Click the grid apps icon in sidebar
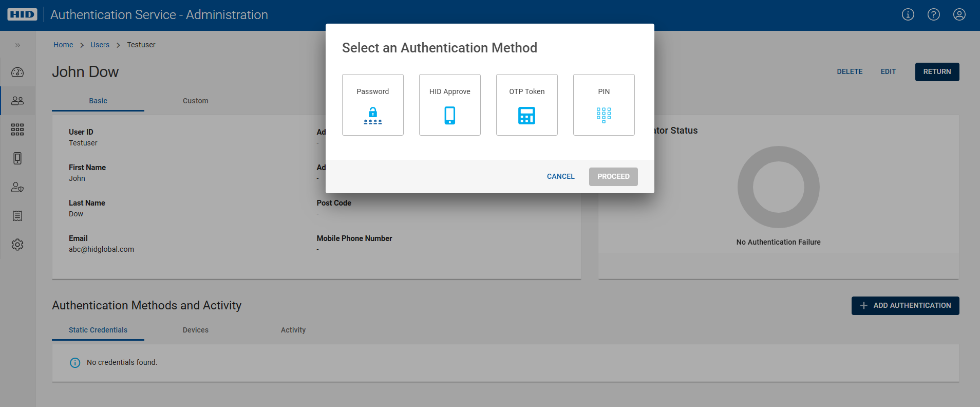This screenshot has height=407, width=980. click(17, 129)
